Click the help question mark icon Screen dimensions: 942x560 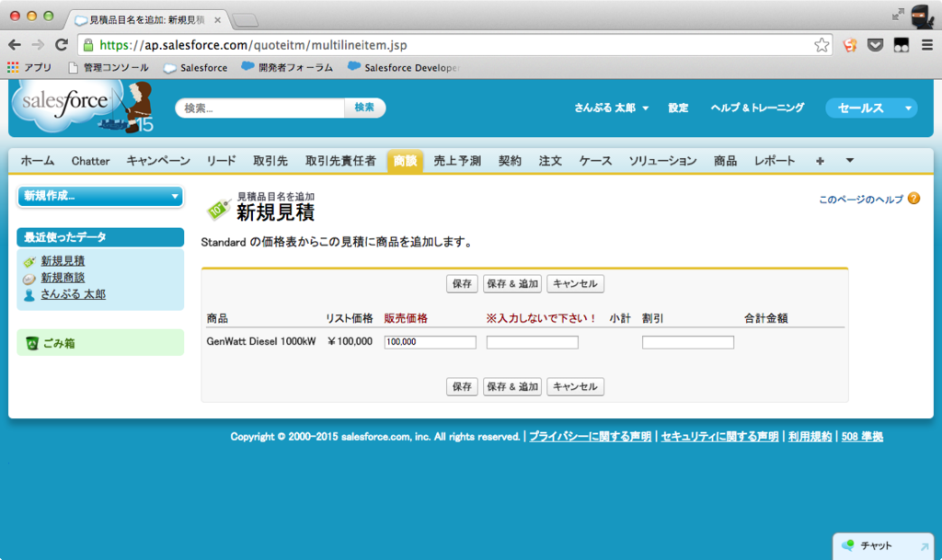pyautogui.click(x=913, y=199)
